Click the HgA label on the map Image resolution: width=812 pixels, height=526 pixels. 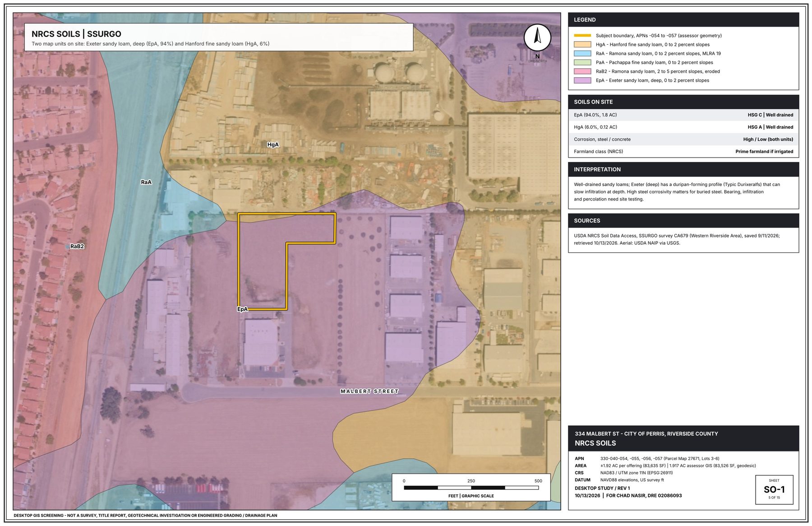pos(273,144)
